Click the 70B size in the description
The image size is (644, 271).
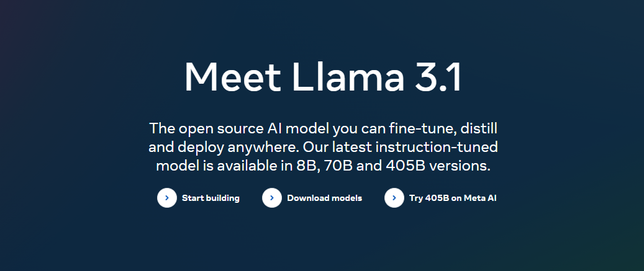pyautogui.click(x=338, y=166)
